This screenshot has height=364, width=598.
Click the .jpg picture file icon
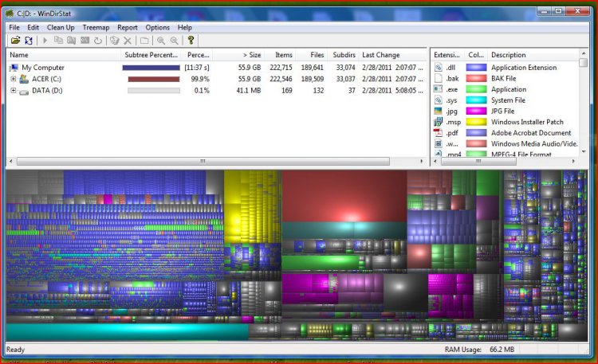(x=439, y=111)
